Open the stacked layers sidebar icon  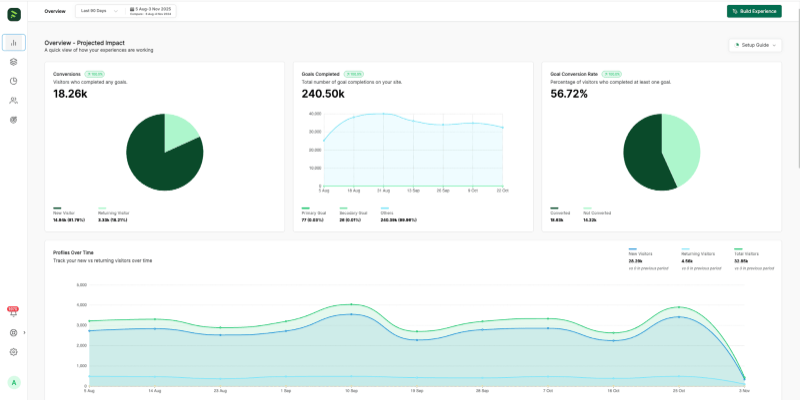pos(14,62)
